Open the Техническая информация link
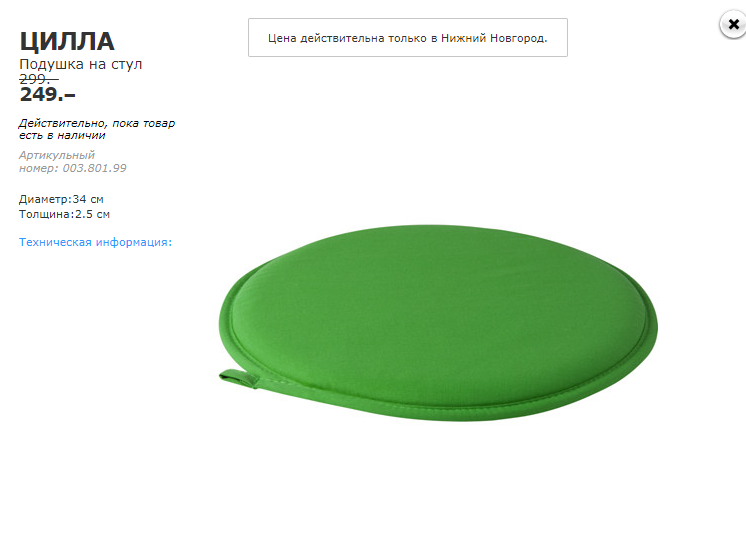746x551 pixels. pyautogui.click(x=95, y=242)
